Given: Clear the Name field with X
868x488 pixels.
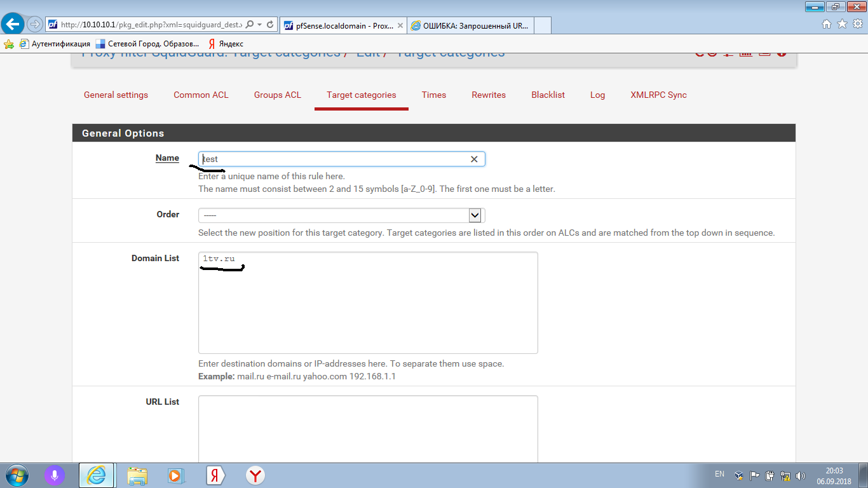Looking at the screenshot, I should pos(474,159).
